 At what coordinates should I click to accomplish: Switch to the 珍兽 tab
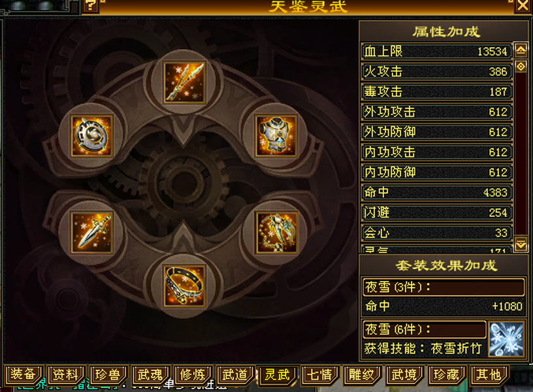point(108,374)
